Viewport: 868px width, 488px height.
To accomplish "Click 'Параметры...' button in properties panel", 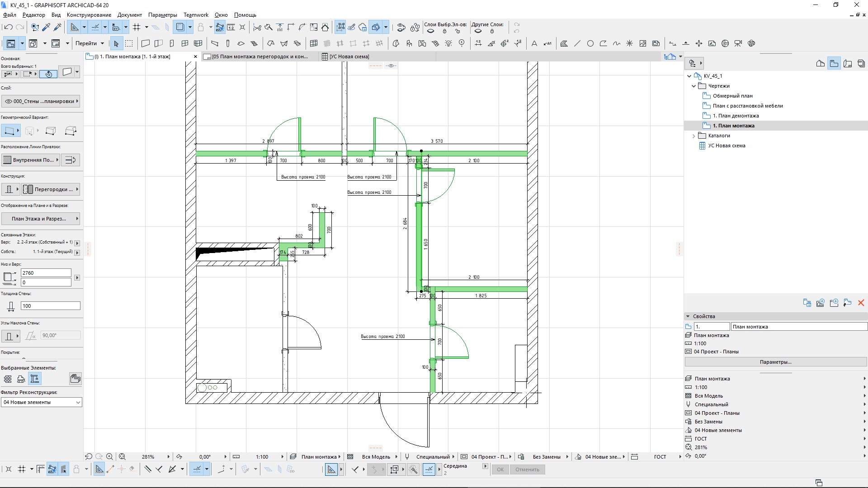I will pos(775,361).
